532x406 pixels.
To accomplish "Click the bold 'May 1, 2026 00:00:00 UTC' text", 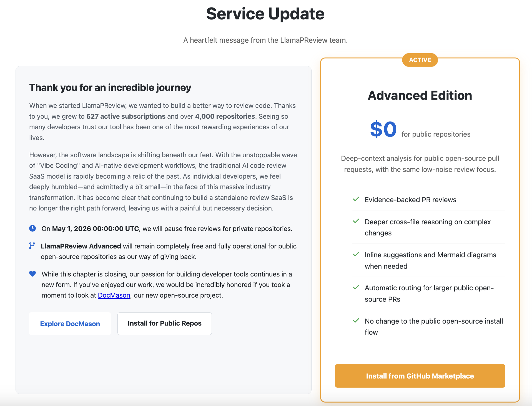I will (x=96, y=229).
